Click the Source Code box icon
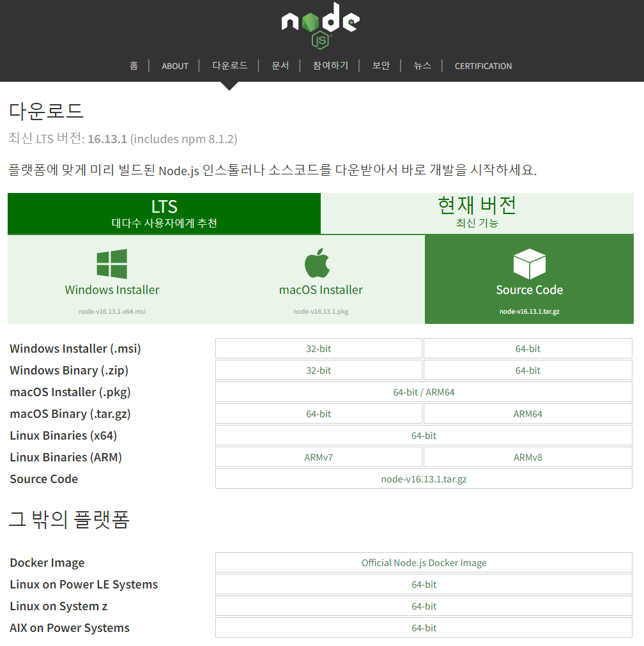This screenshot has height=646, width=644. 530,264
